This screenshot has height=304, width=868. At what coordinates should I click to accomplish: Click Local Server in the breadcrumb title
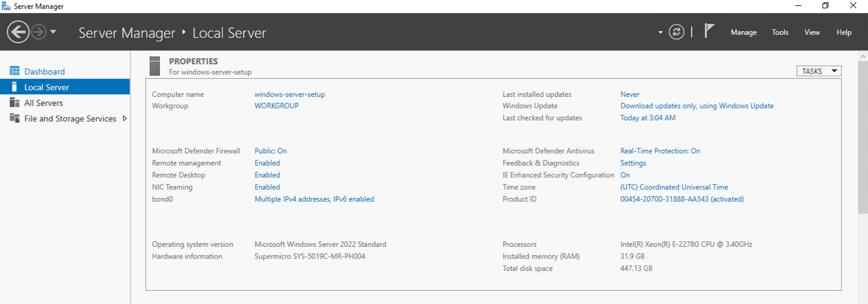pyautogui.click(x=229, y=33)
